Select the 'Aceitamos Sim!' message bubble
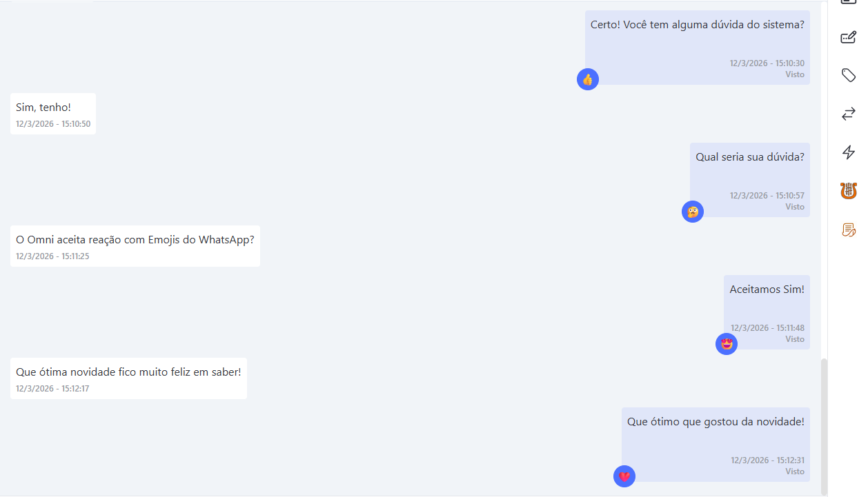This screenshot has height=497, width=868. [x=767, y=312]
